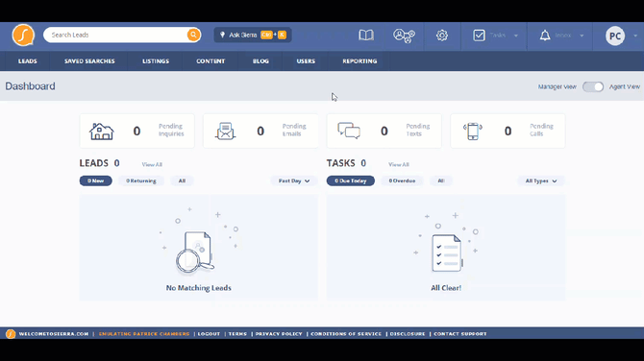
Task: Open the LISTINGS menu
Action: pyautogui.click(x=156, y=61)
